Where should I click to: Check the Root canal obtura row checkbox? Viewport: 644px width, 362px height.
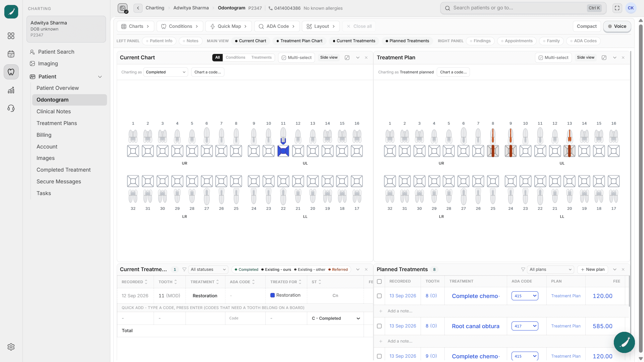click(x=379, y=326)
